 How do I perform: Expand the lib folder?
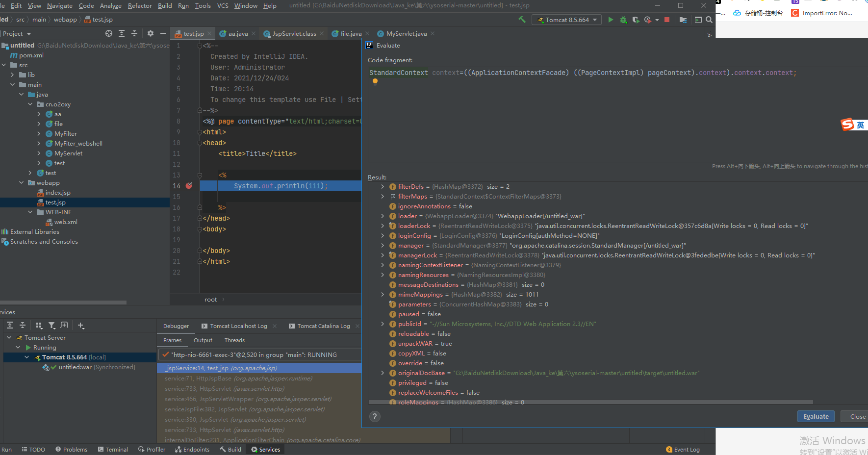pos(12,75)
